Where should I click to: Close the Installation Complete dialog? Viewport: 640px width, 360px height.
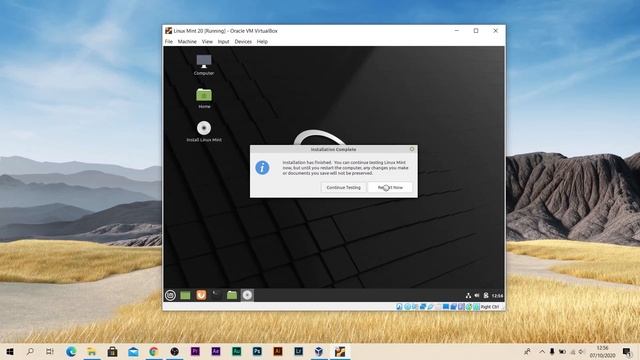pyautogui.click(x=412, y=149)
